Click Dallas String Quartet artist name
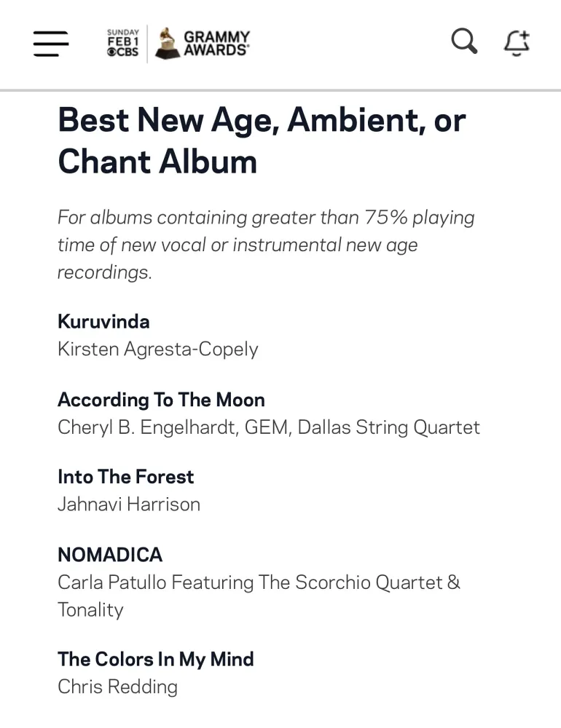 [389, 427]
